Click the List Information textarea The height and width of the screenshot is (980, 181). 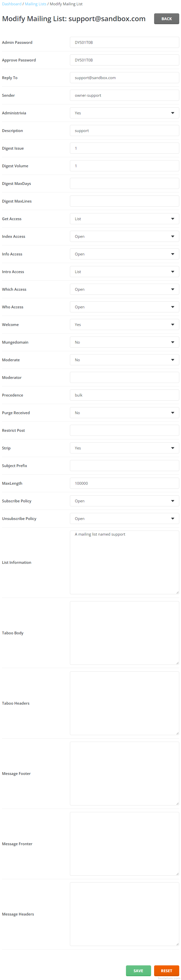[124, 562]
